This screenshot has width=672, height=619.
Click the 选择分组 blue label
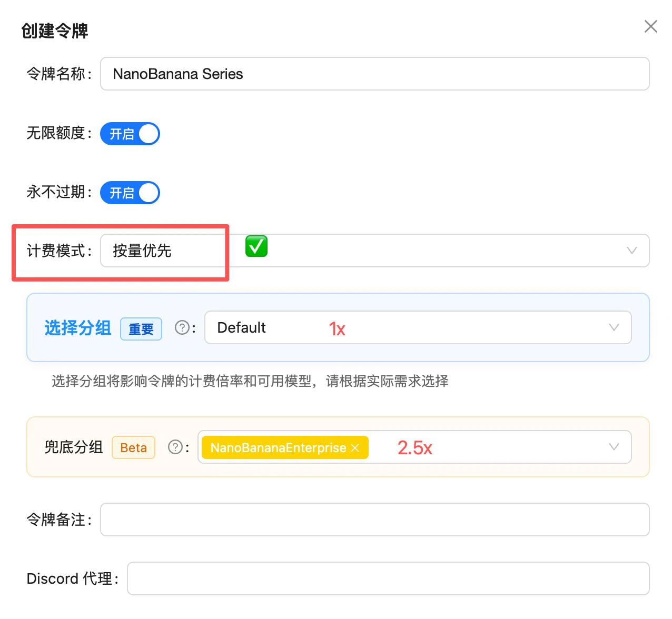tap(77, 328)
